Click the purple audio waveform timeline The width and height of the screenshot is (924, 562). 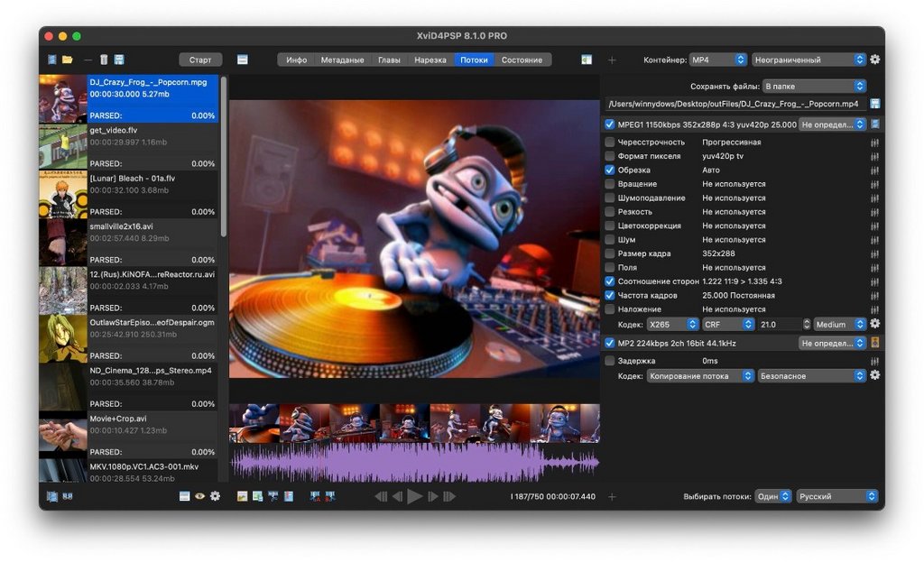414,463
